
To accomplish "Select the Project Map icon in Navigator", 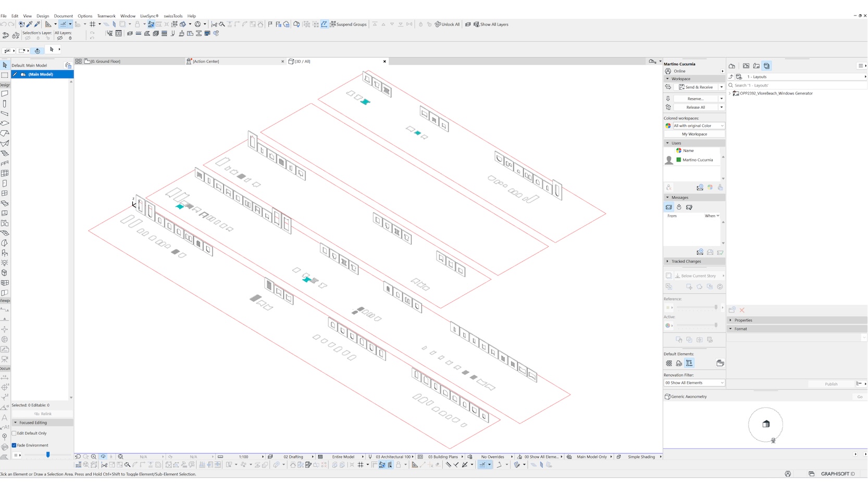I will pyautogui.click(x=732, y=66).
